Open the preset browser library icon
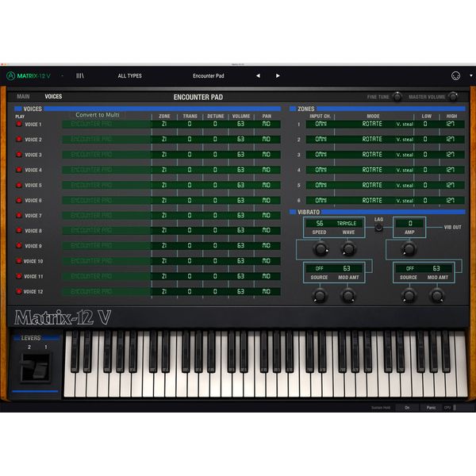 tap(80, 75)
